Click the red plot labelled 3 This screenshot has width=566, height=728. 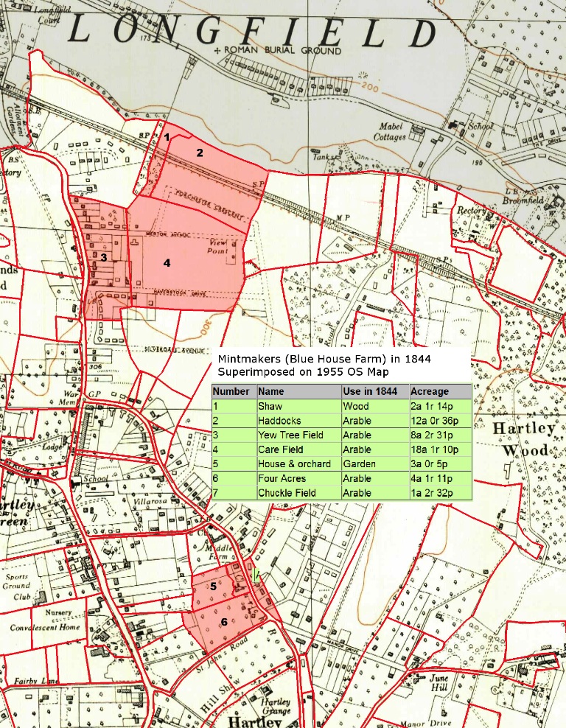105,257
